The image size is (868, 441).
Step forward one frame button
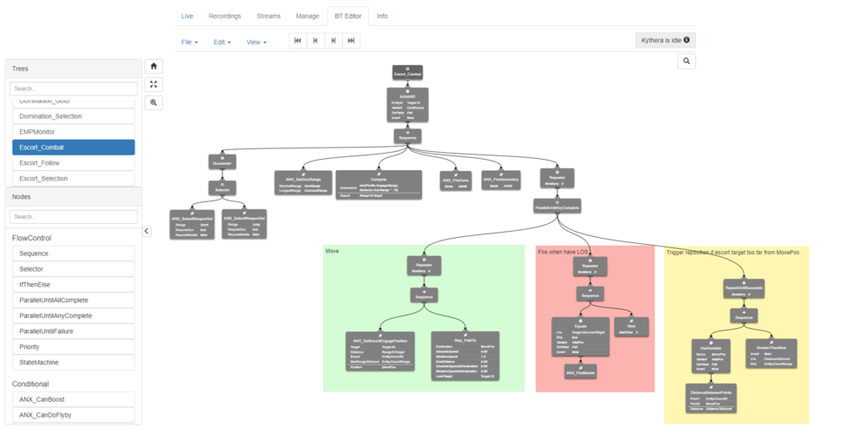pos(333,41)
